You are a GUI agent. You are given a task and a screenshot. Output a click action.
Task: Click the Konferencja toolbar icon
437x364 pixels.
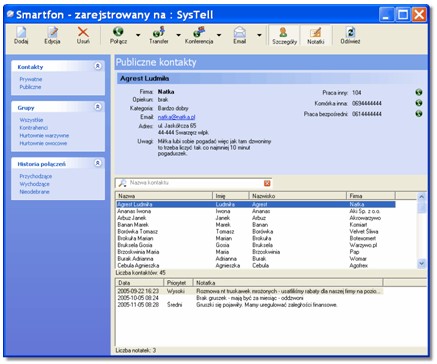point(199,32)
